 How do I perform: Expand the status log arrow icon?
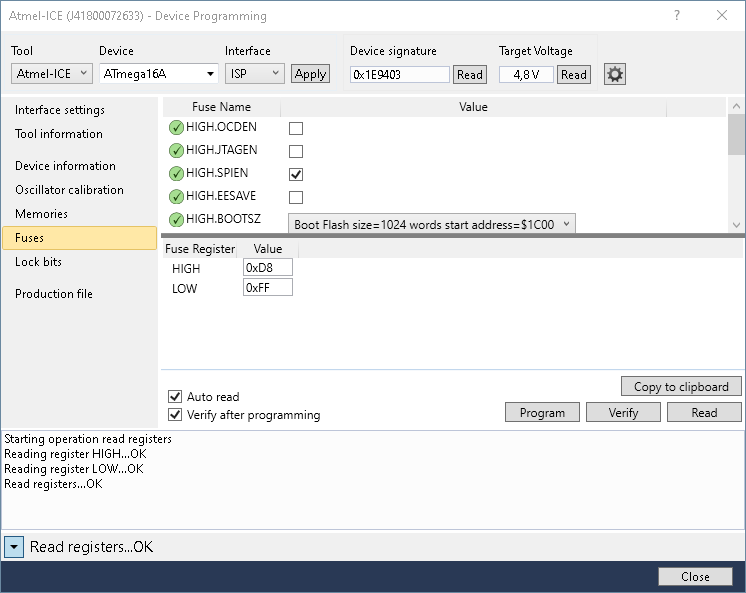click(x=14, y=547)
